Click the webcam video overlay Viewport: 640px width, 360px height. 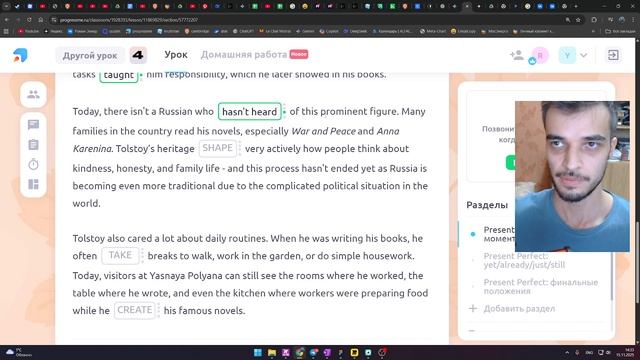point(572,176)
